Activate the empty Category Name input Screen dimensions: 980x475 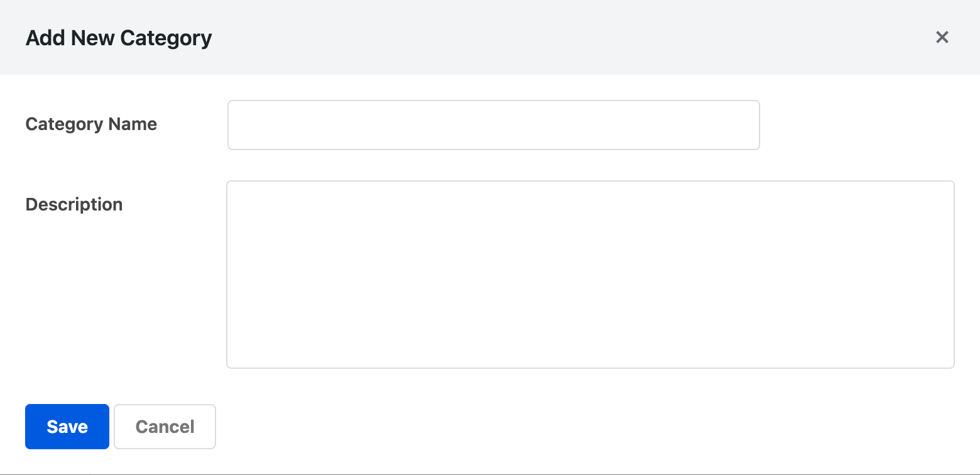(493, 124)
